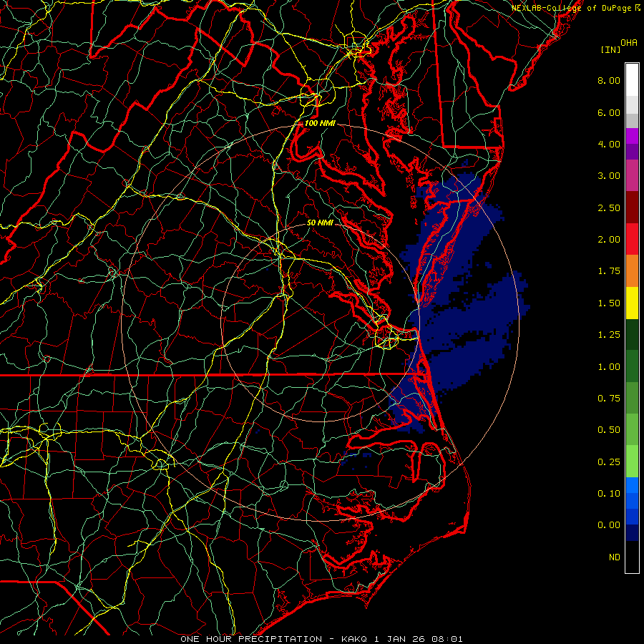Image resolution: width=644 pixels, height=644 pixels.
Task: Click the 1 JAN 26 08:01 timestamp
Action: click(418, 639)
